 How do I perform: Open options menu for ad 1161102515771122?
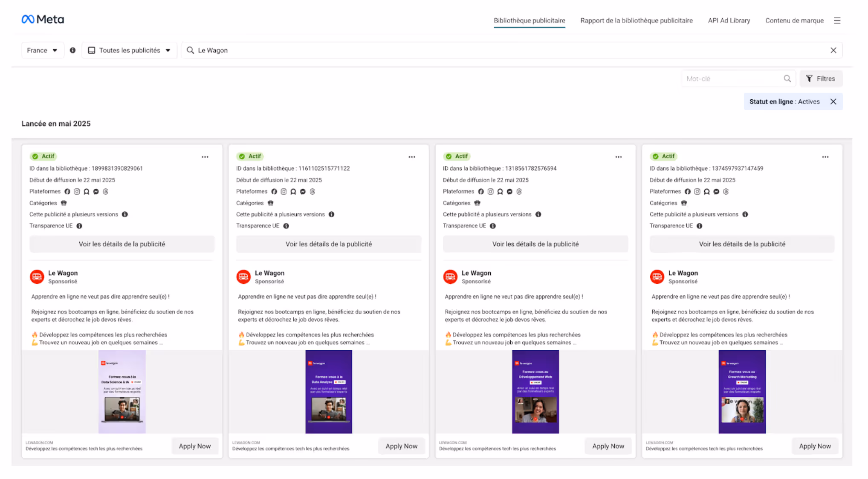coord(412,157)
